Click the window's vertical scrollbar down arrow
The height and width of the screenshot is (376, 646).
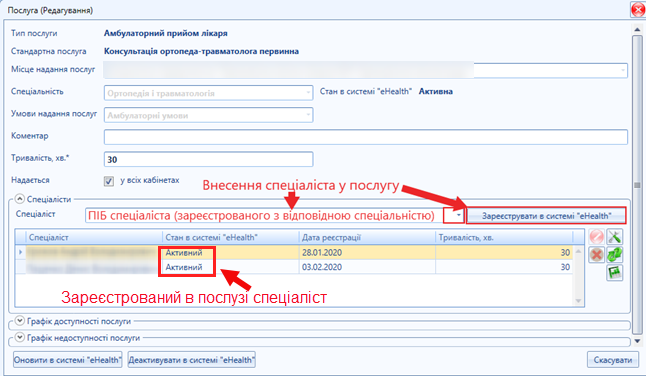(637, 341)
